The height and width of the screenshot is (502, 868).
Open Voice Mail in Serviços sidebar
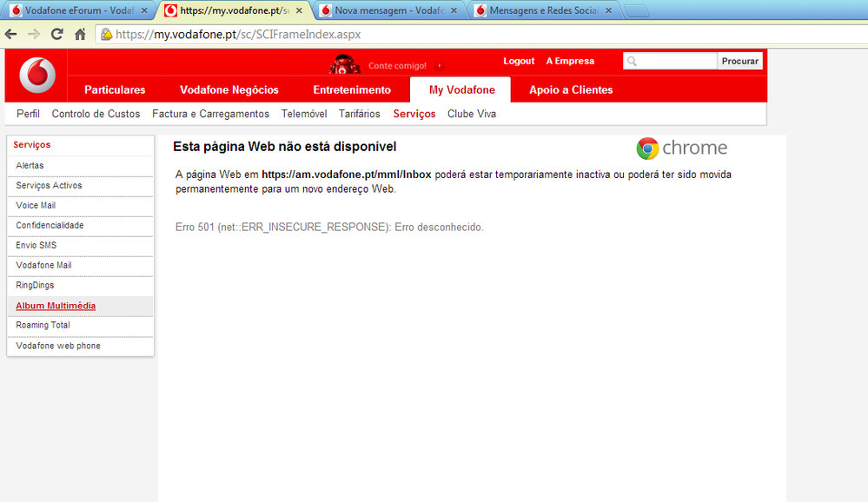(36, 206)
